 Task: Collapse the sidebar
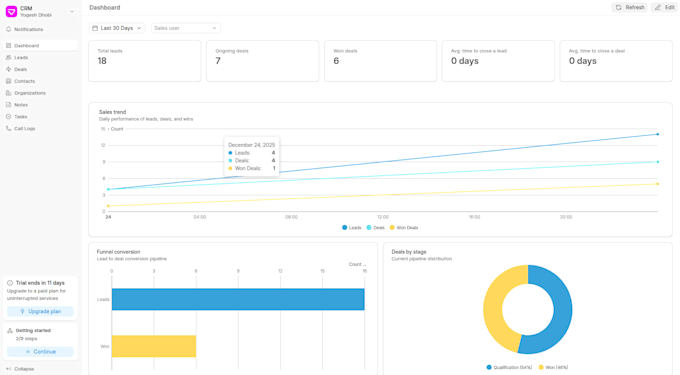pyautogui.click(x=20, y=369)
